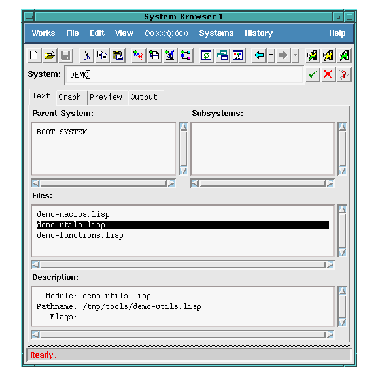Image resolution: width=379 pixels, height=377 pixels.
Task: Select demo-functions.lisp in Files list
Action: [x=80, y=235]
